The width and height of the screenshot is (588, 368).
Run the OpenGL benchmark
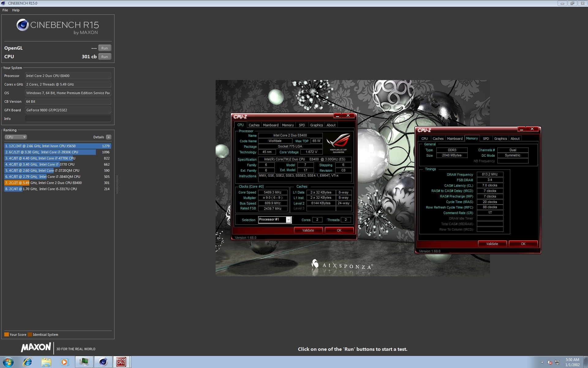105,48
